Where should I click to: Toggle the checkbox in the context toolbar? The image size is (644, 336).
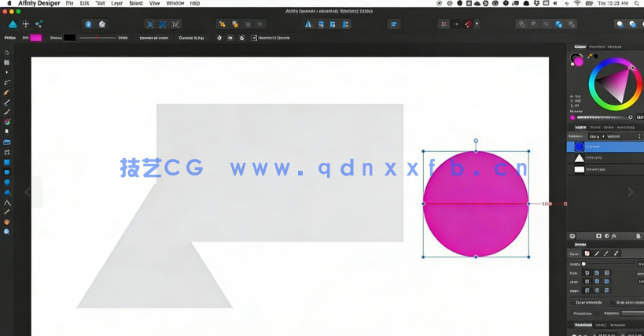[x=254, y=38]
